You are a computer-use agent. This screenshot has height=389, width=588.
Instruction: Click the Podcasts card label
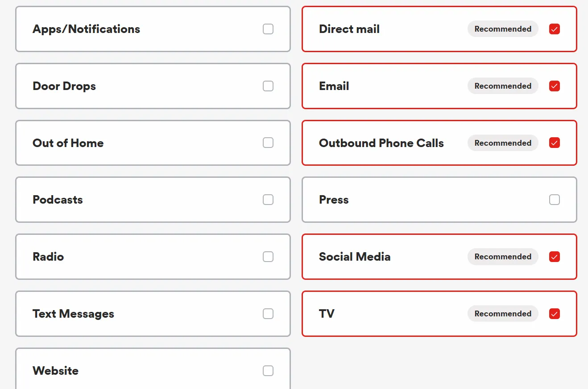pyautogui.click(x=58, y=200)
